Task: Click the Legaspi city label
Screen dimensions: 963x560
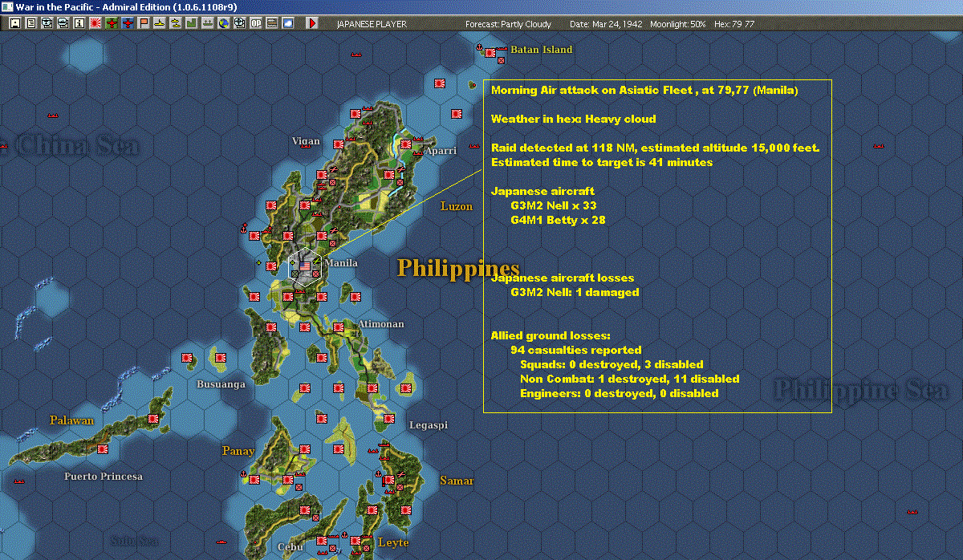Action: coord(429,425)
